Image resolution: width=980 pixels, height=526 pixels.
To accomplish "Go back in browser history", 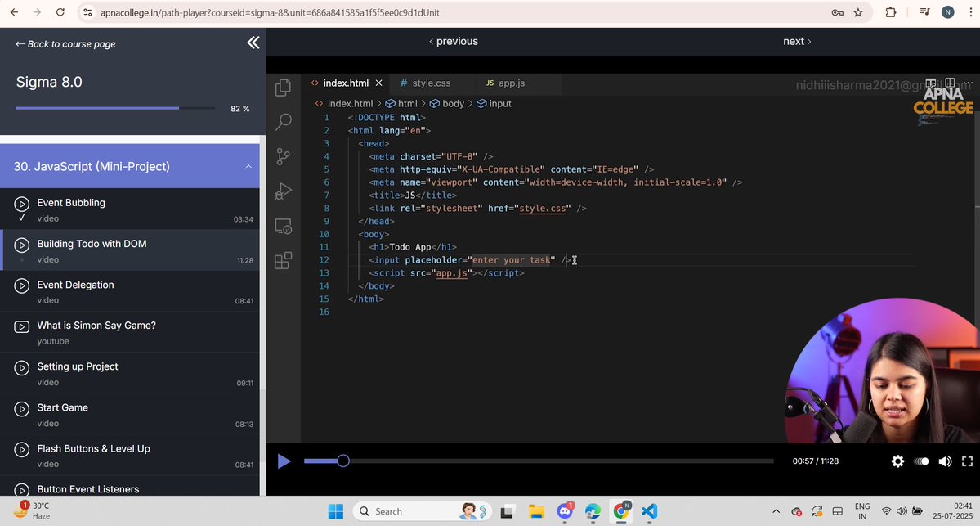I will point(14,12).
